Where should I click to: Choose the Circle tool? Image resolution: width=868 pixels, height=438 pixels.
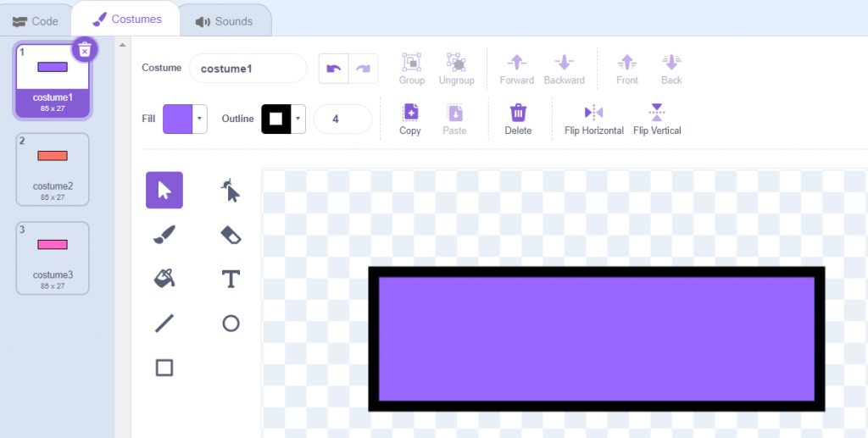(230, 323)
